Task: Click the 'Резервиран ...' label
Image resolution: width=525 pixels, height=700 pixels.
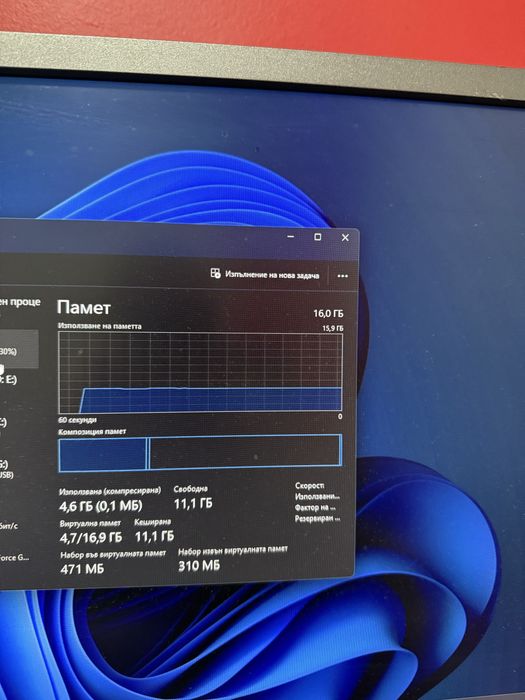Action: pos(317,519)
